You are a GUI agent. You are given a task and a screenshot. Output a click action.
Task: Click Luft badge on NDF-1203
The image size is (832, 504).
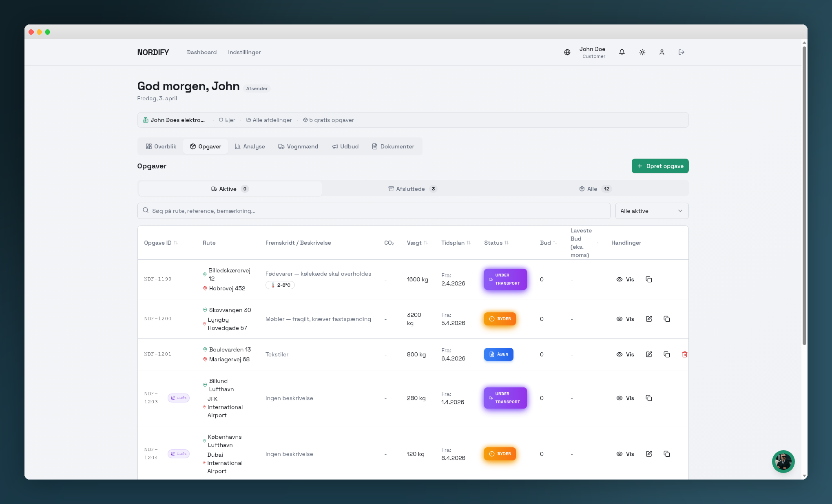[179, 398]
